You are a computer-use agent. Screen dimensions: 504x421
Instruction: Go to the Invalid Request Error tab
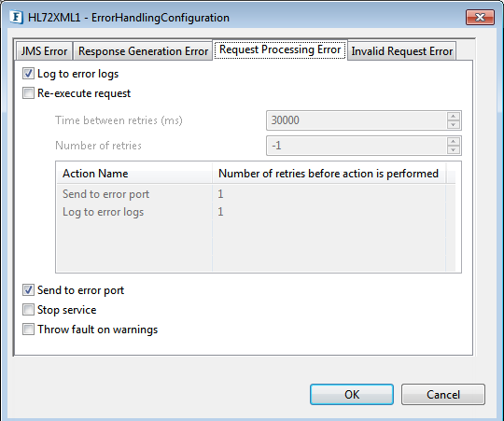(401, 51)
